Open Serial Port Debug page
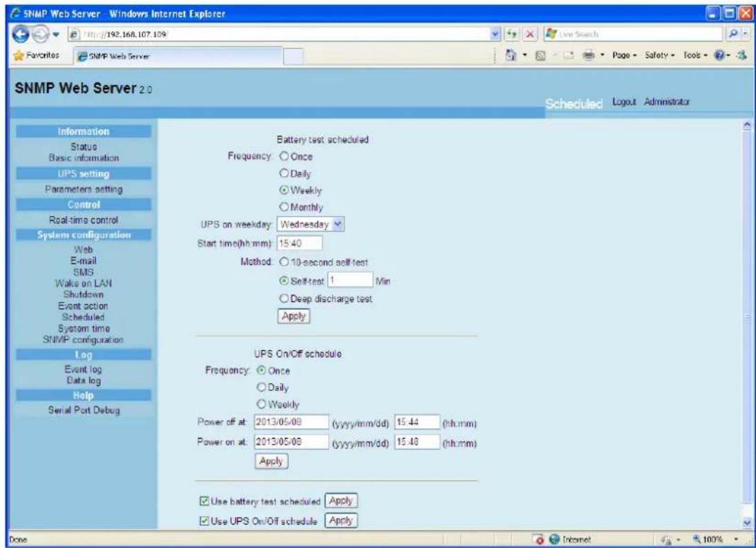 tap(84, 410)
